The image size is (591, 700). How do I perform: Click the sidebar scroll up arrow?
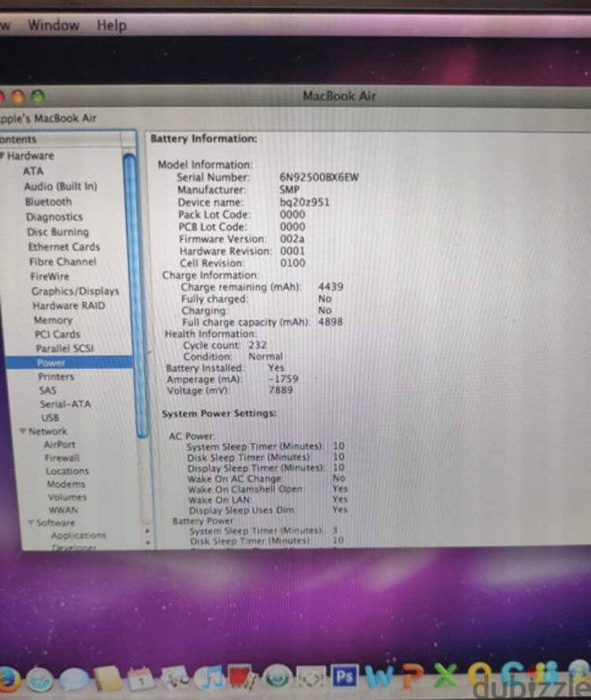147,531
